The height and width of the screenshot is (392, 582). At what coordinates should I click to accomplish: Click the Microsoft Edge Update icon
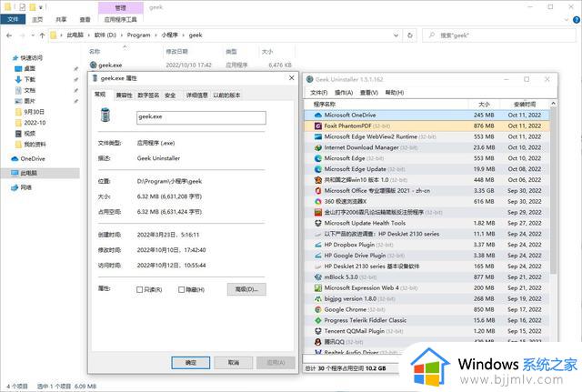coord(318,169)
